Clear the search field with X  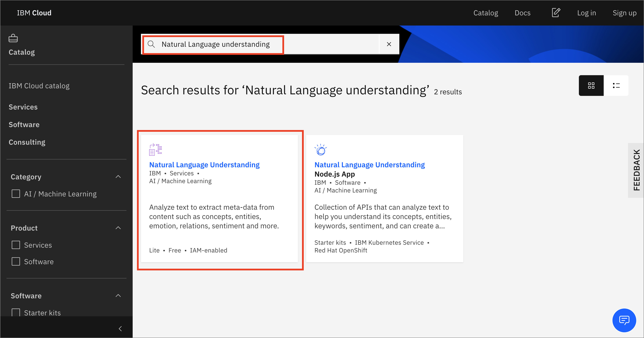(x=389, y=44)
